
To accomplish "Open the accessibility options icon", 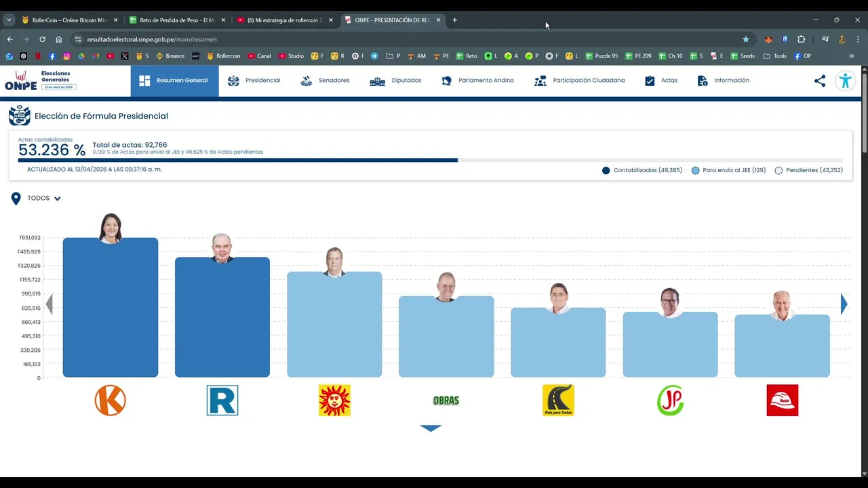I will point(845,81).
